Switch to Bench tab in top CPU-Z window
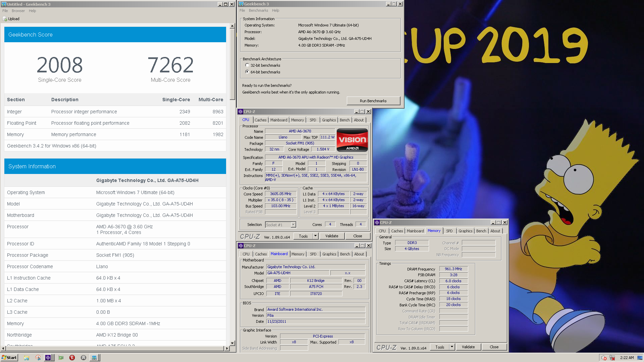The height and width of the screenshot is (362, 644). coord(344,120)
